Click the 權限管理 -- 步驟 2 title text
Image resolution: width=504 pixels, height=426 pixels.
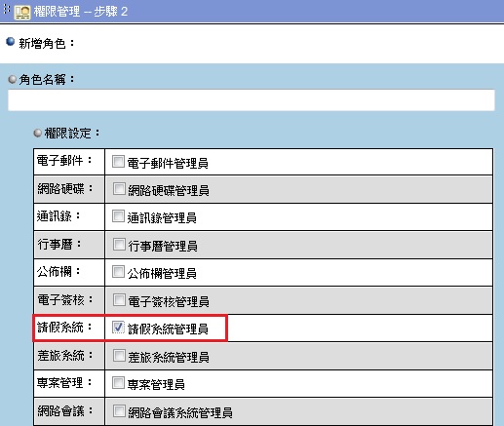tap(81, 12)
